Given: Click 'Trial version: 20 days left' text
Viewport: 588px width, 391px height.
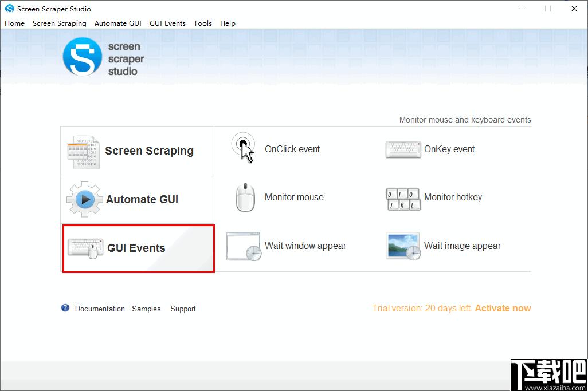Looking at the screenshot, I should (422, 308).
